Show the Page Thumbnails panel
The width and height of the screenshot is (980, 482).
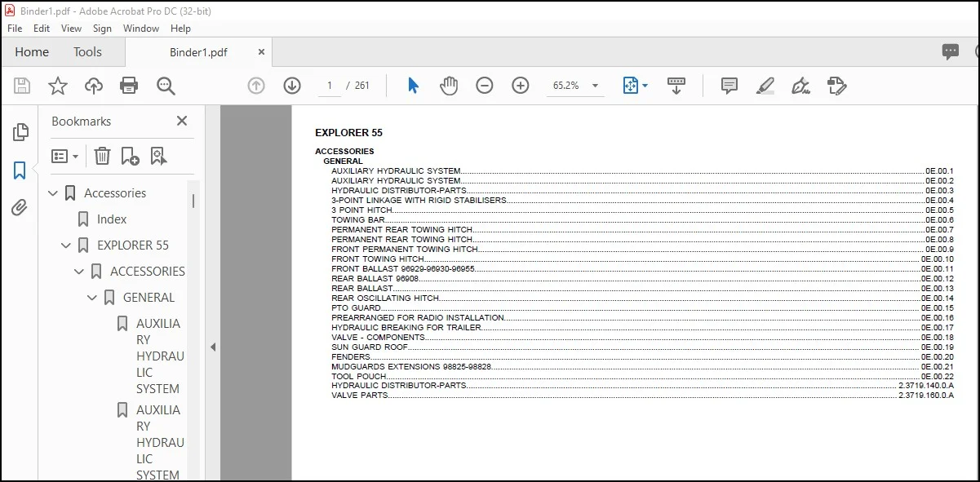point(20,132)
